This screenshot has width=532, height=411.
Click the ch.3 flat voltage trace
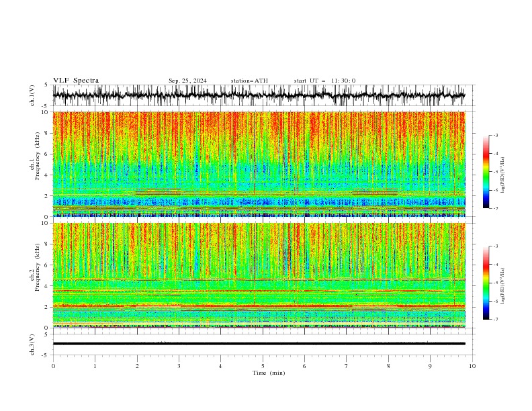(259, 344)
